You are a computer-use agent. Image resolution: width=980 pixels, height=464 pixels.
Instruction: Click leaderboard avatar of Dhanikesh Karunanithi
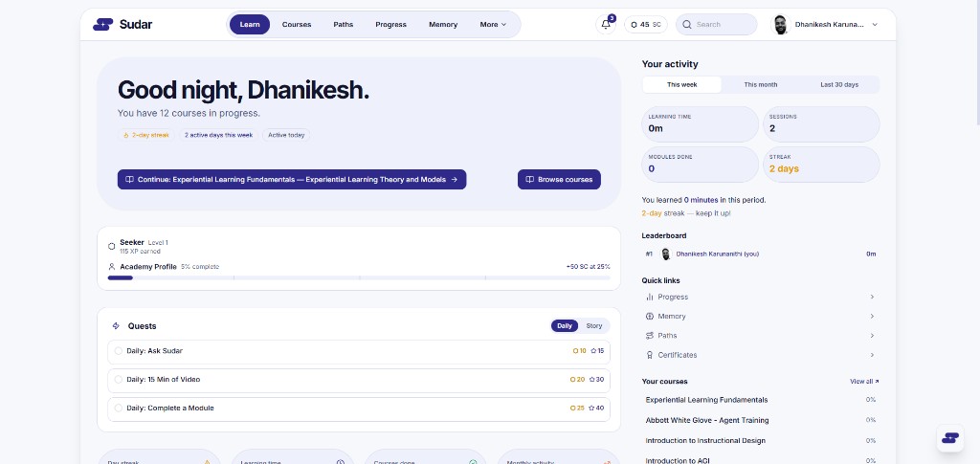click(x=666, y=254)
